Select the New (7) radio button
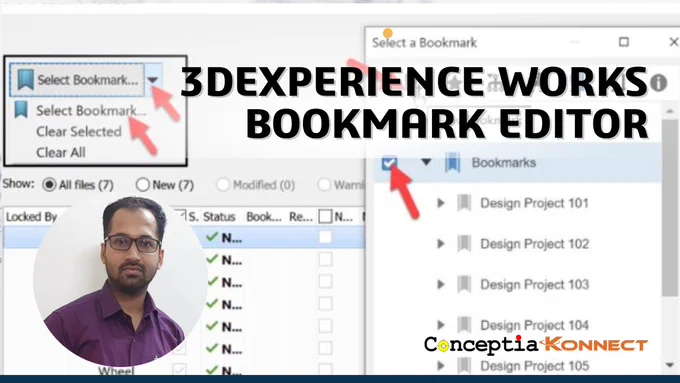Screen dimensions: 680x383 coord(143,184)
